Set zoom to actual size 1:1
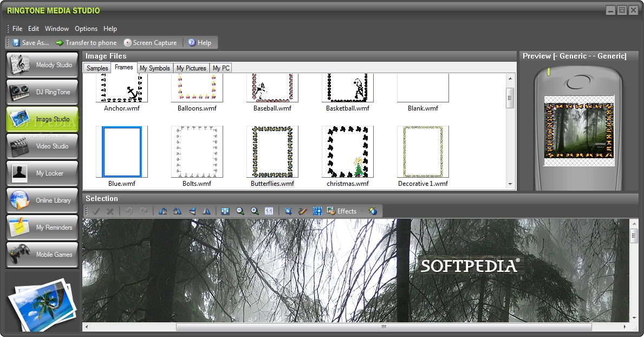This screenshot has height=337, width=644. click(269, 211)
